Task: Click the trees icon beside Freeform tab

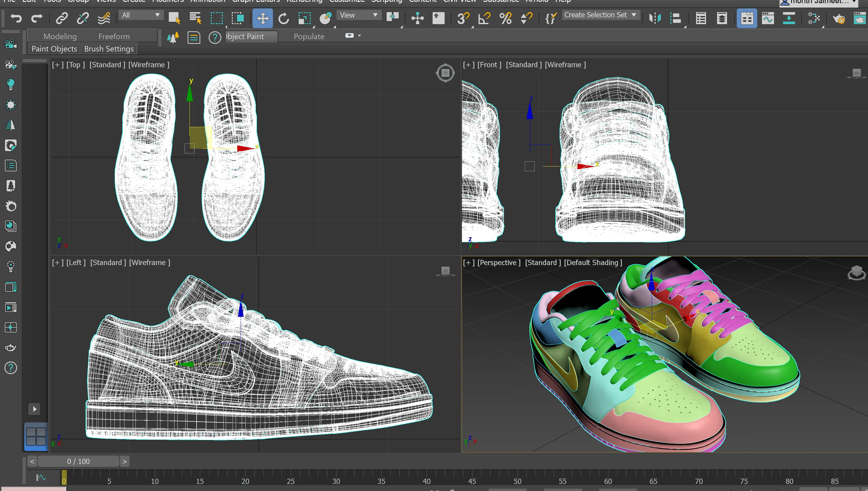Action: coord(173,37)
